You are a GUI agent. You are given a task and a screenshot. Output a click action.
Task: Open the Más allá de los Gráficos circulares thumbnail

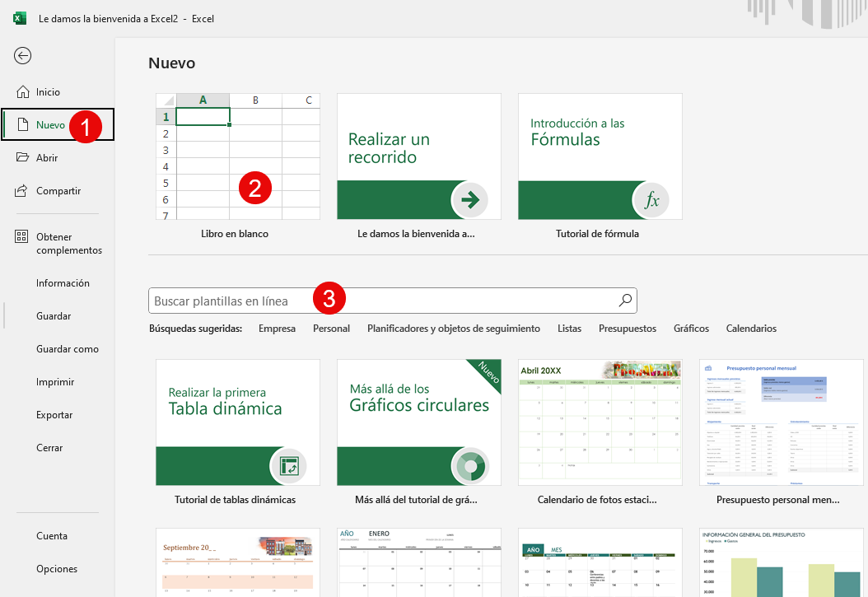[x=419, y=422]
